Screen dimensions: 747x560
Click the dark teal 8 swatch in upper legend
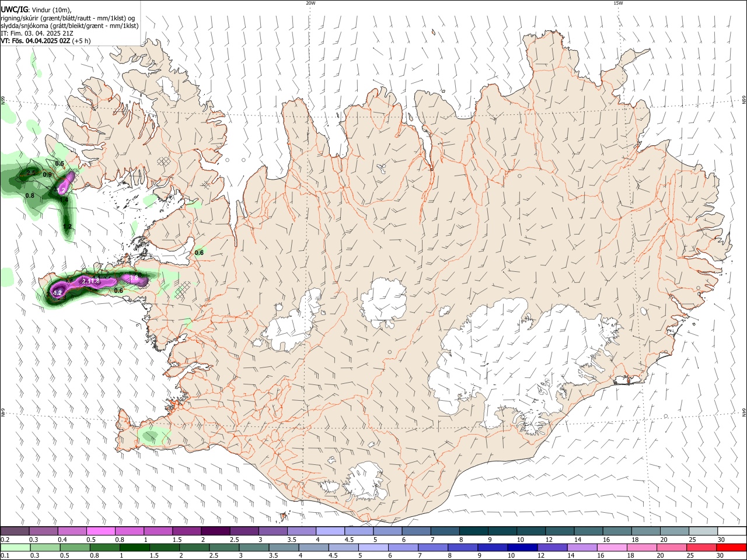tap(473, 531)
